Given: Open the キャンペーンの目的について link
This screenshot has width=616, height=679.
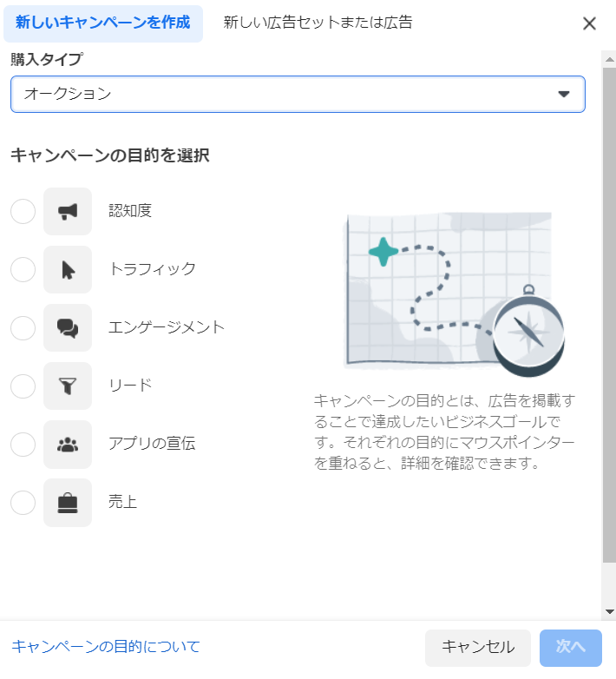Looking at the screenshot, I should (106, 647).
